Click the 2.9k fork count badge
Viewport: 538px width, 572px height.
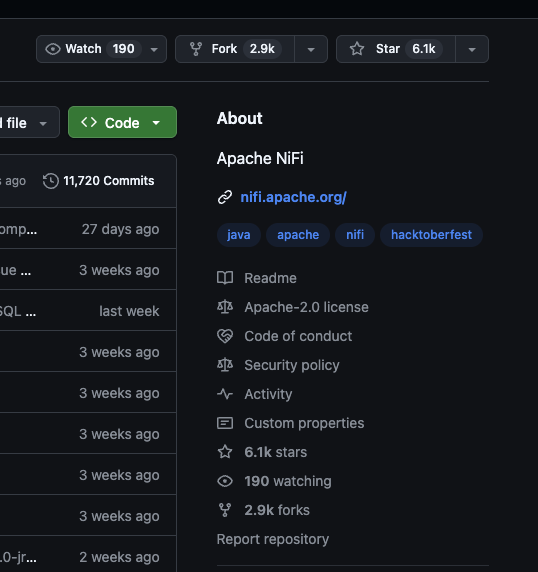pos(262,49)
